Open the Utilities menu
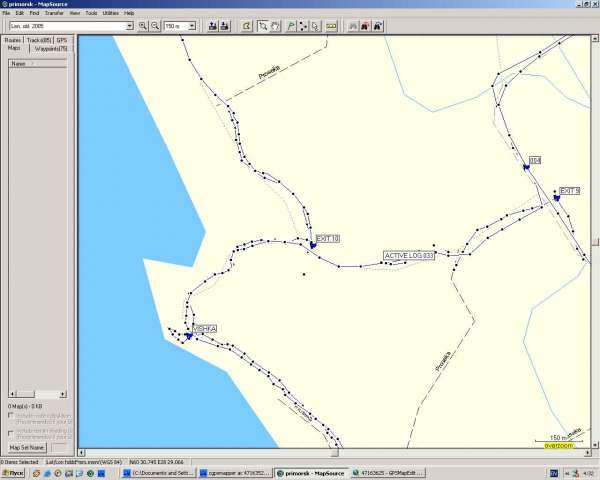The width and height of the screenshot is (600, 480). tap(109, 13)
